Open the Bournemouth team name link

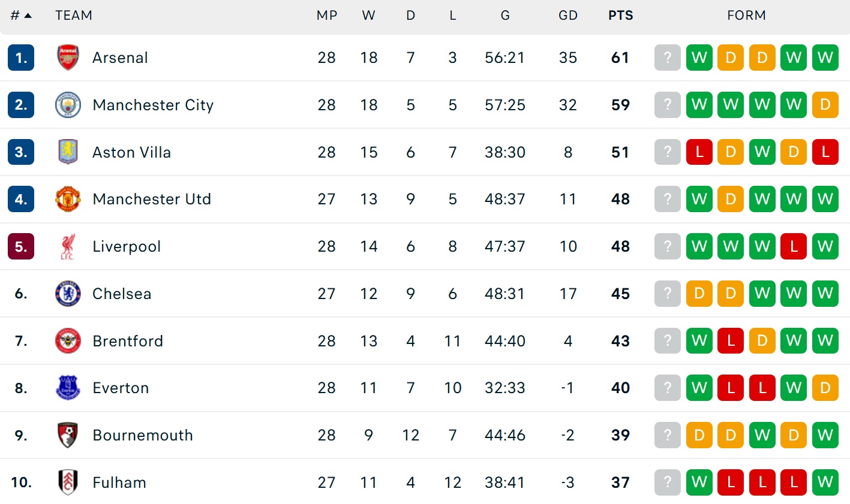[143, 435]
